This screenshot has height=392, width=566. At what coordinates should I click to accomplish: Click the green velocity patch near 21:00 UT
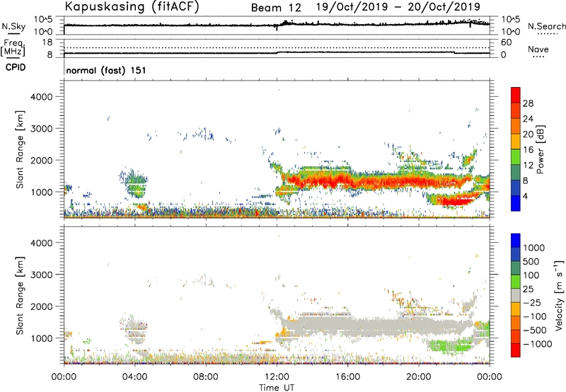[x=451, y=346]
